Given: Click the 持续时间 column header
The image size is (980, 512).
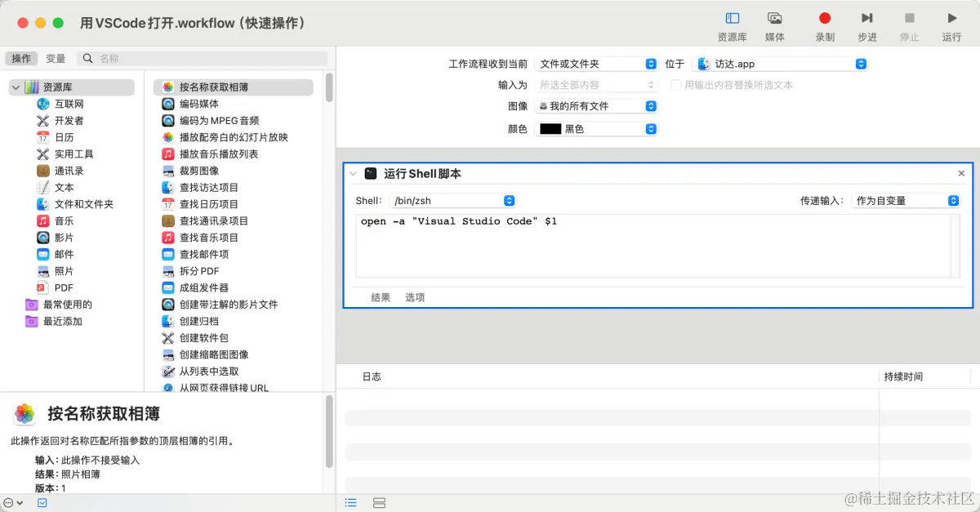Looking at the screenshot, I should pyautogui.click(x=903, y=376).
